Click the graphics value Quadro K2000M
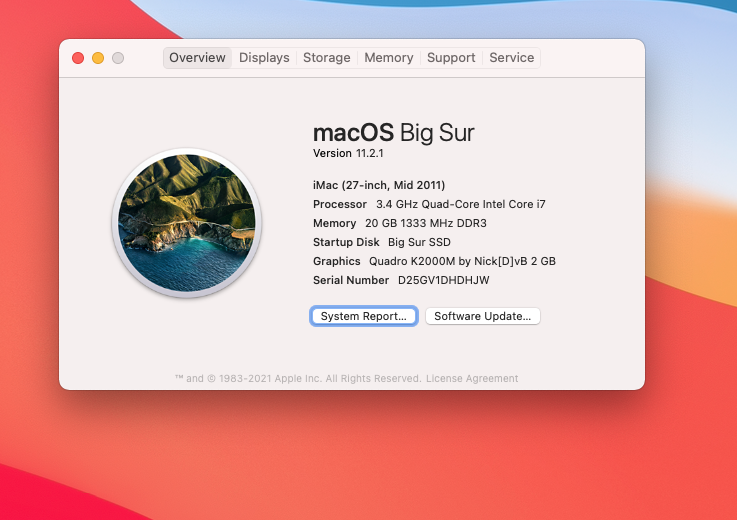The width and height of the screenshot is (737, 520). click(463, 261)
